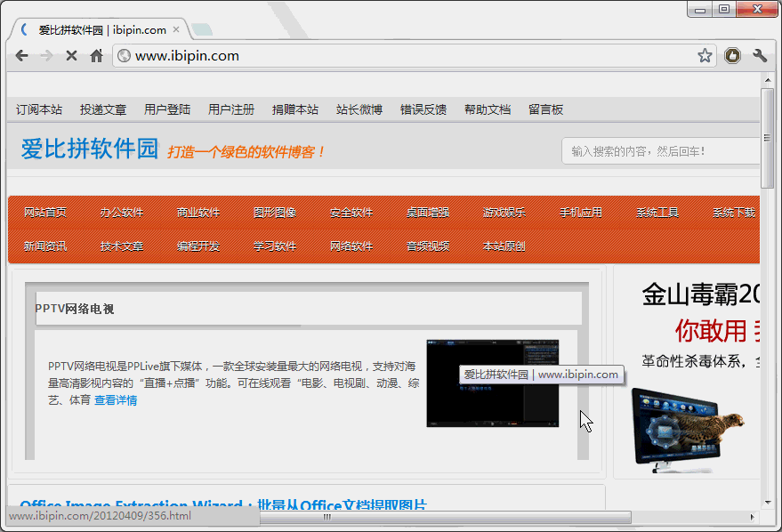Open 投递文章 link
Viewport: 782px width, 532px height.
(103, 109)
